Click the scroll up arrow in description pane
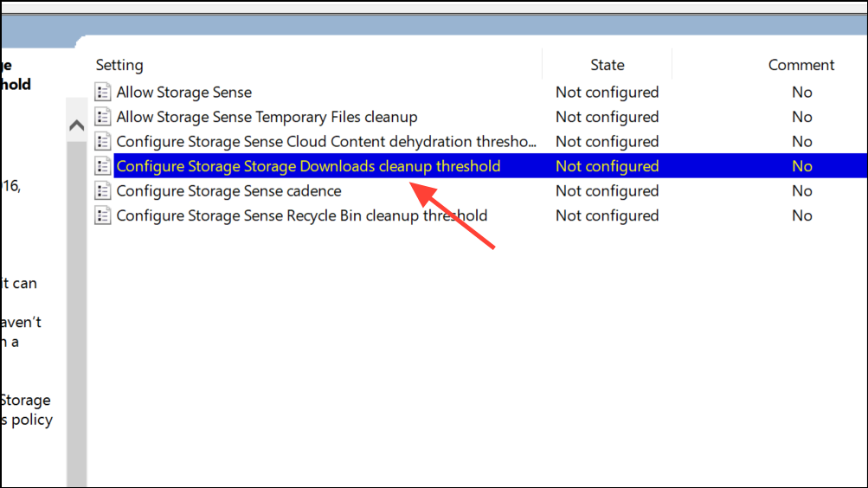The image size is (868, 488). (76, 125)
